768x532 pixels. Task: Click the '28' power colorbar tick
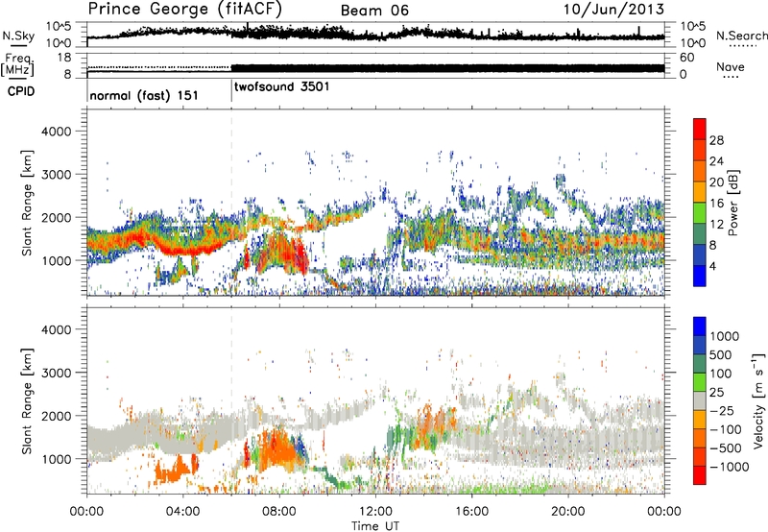pos(716,140)
